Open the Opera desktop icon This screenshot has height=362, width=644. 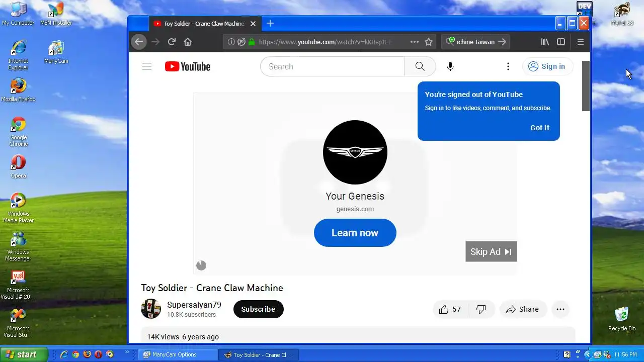point(18,166)
